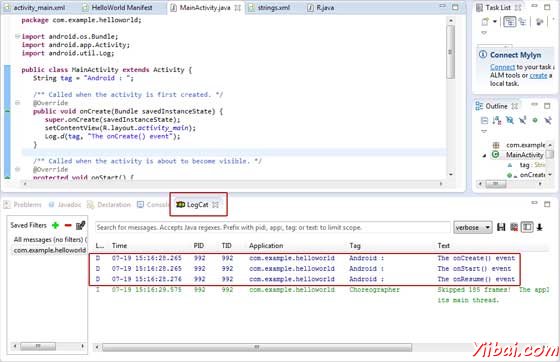Select the log row 'The onCreate() event'
The height and width of the screenshot is (362, 560).
305,258
